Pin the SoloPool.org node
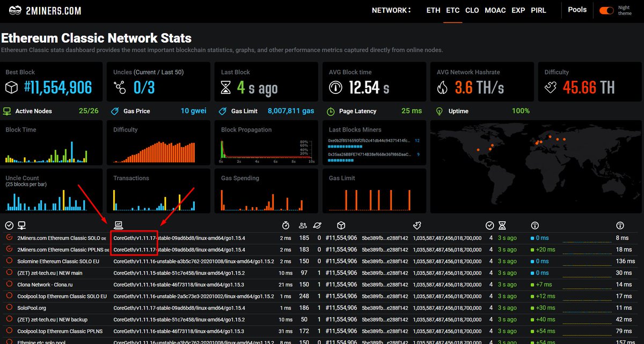644x344 pixels. point(9,308)
